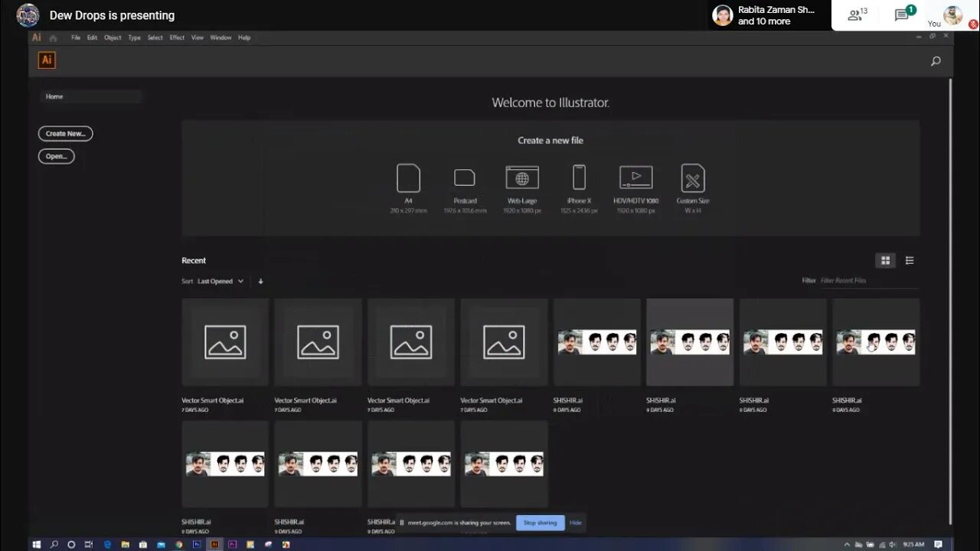
Task: Click the Filter Recent Files field
Action: click(x=869, y=281)
